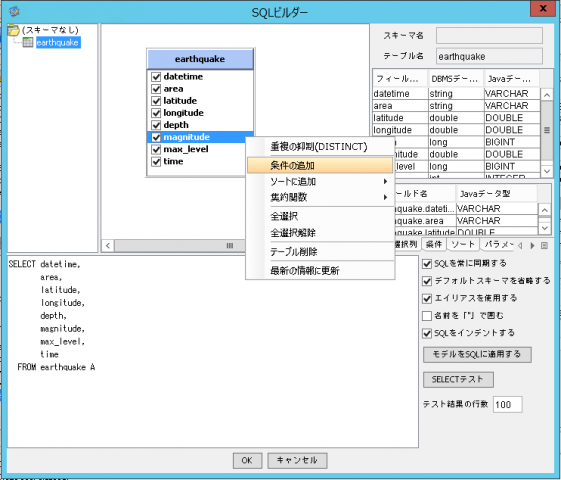
Task: Click diagram horizontal scrollbar thumb
Action: (x=180, y=245)
